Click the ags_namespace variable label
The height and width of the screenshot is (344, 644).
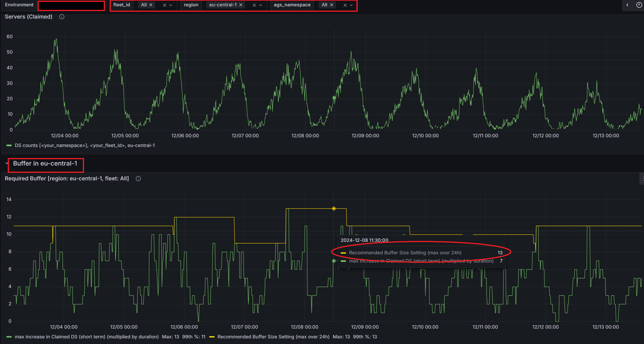[x=292, y=5]
